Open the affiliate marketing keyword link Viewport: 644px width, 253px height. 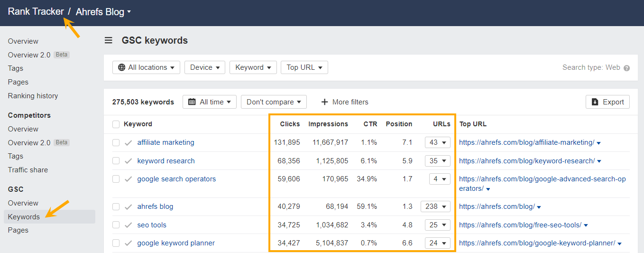(166, 142)
